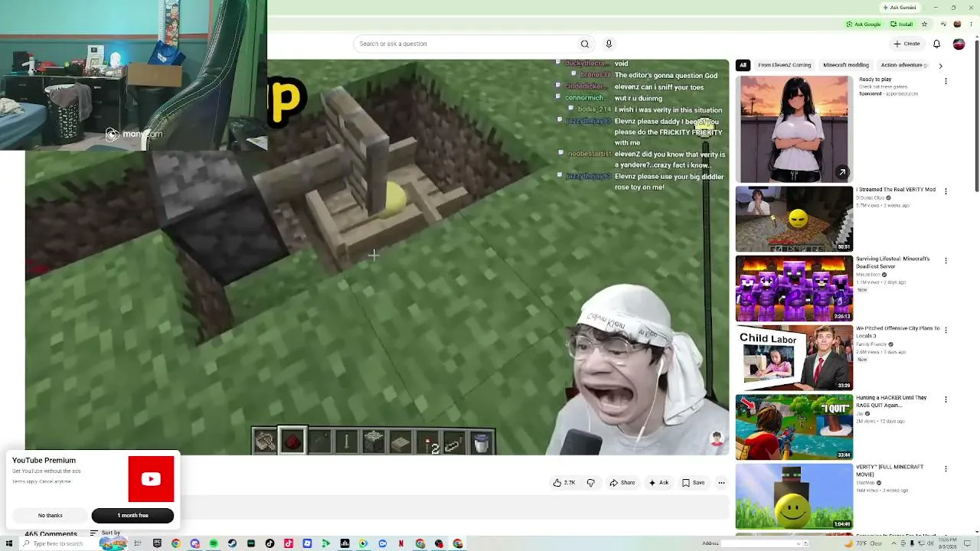Open Chrome's three-dot menu

970,24
